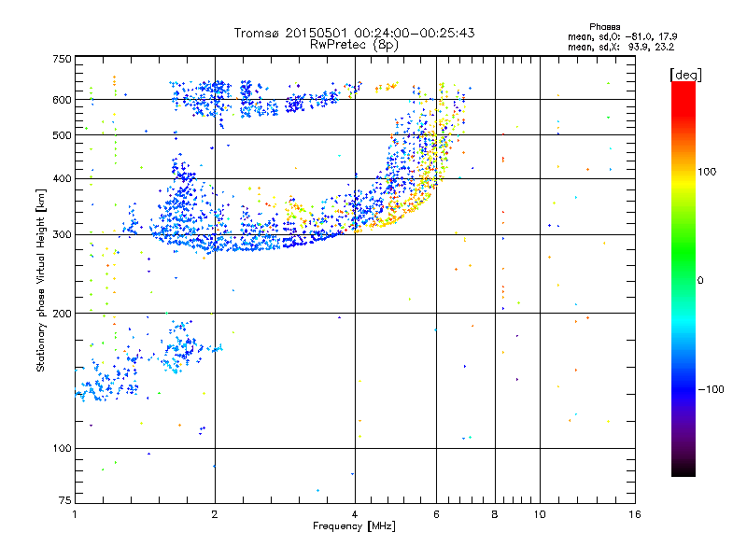Click the colorbar tick label "-100"

(x=712, y=389)
